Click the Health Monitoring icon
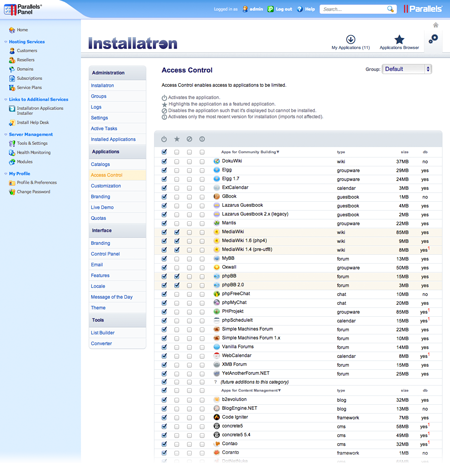The width and height of the screenshot is (450, 463). click(x=12, y=153)
